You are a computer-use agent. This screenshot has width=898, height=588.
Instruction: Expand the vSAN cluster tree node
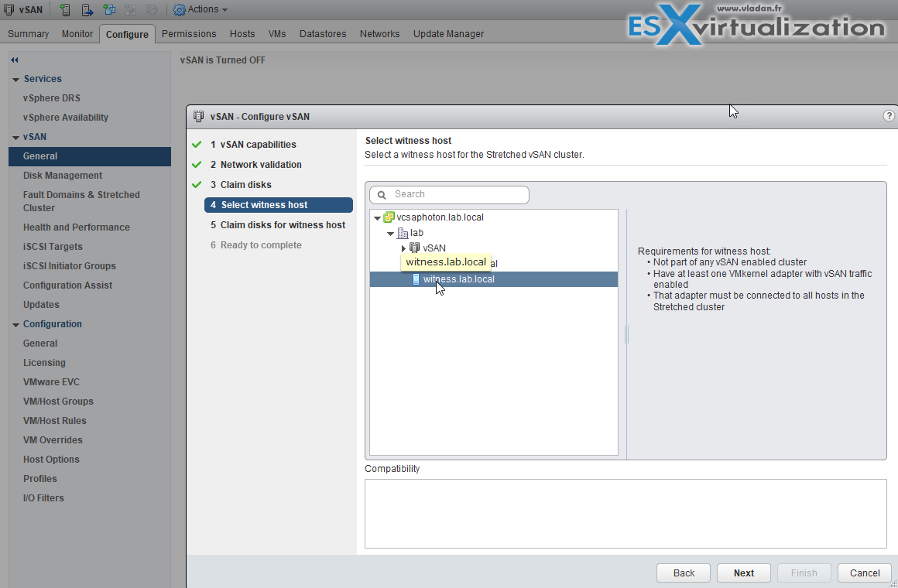404,248
